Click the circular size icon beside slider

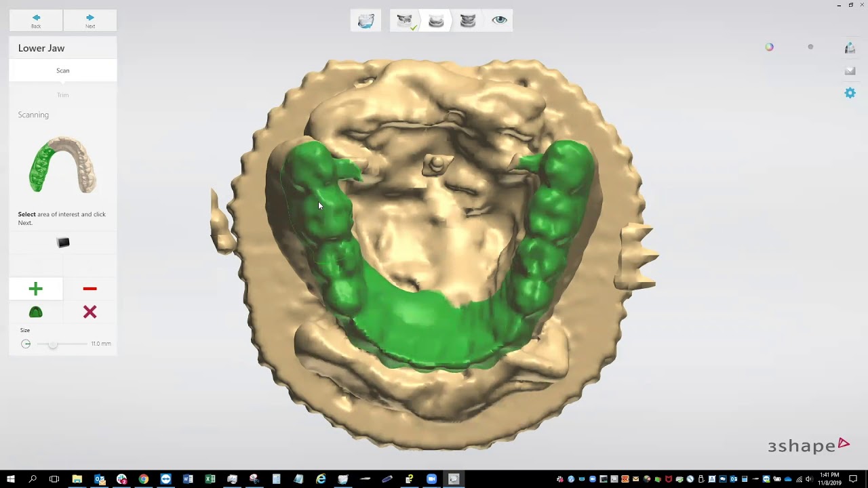(26, 344)
